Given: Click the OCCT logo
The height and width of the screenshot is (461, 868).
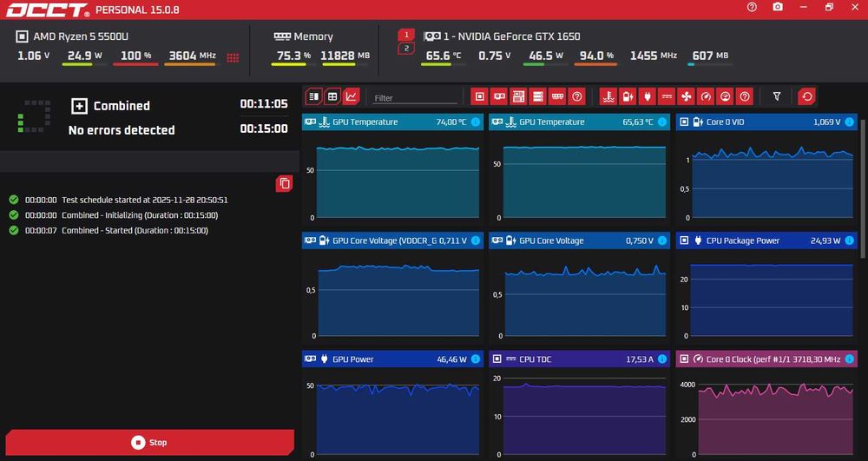Looking at the screenshot, I should 48,10.
